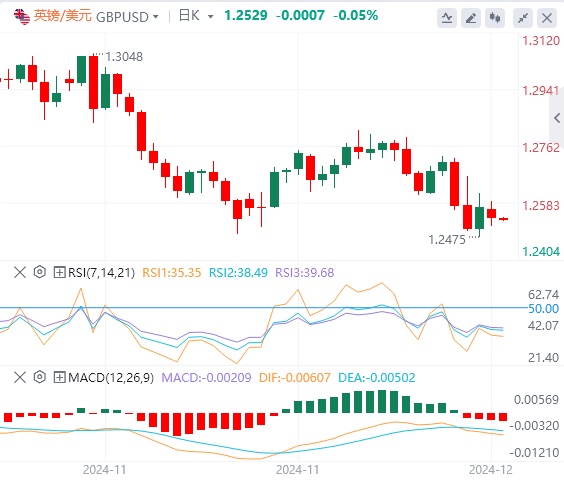Remove the RSI indicator panel
This screenshot has height=483, width=564.
tap(20, 272)
